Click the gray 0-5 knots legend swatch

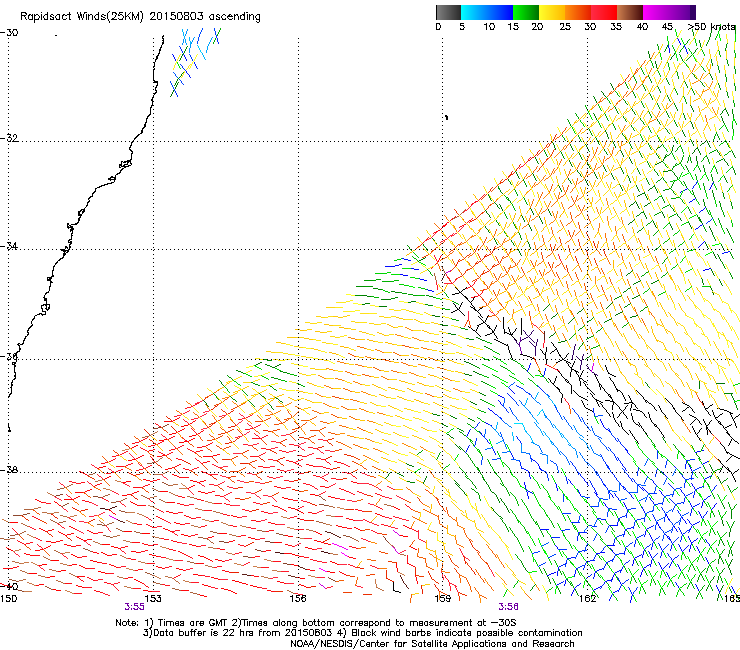coord(448,12)
